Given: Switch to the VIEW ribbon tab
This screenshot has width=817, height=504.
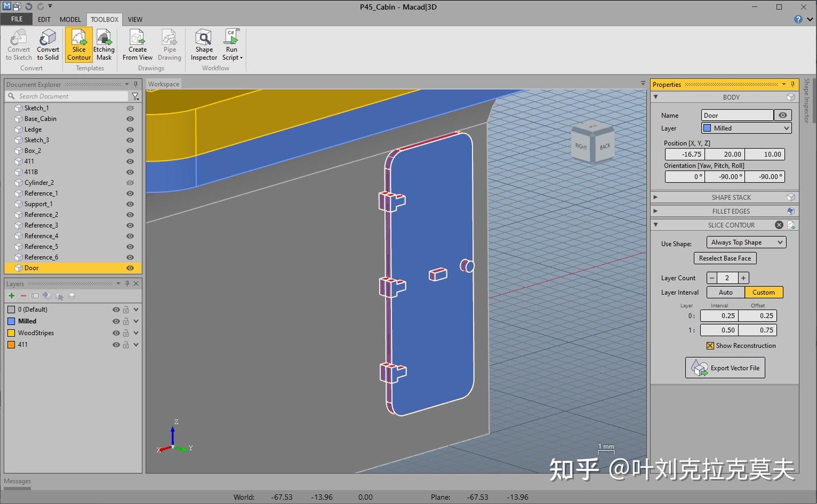Looking at the screenshot, I should pyautogui.click(x=135, y=19).
